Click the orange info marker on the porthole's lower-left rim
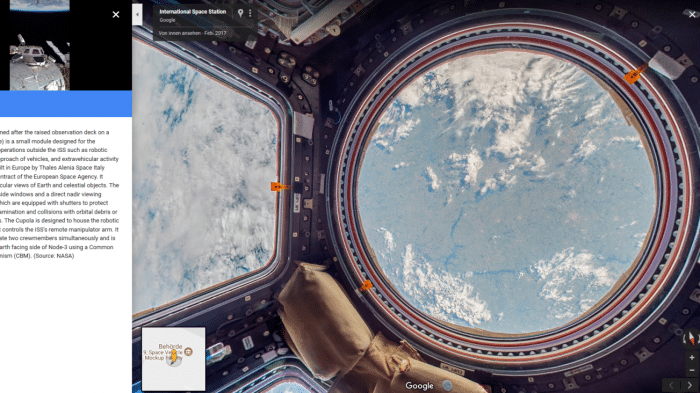700x393 pixels. 366,285
